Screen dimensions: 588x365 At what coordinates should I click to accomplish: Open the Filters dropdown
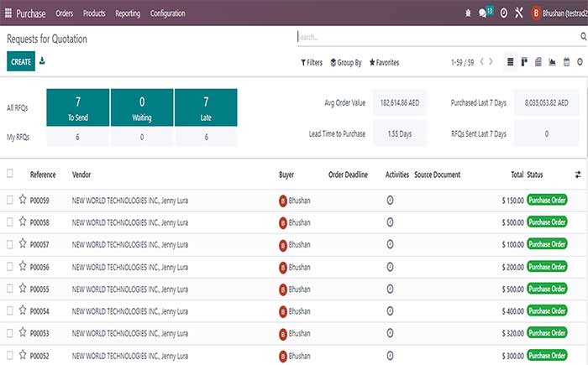tap(312, 63)
